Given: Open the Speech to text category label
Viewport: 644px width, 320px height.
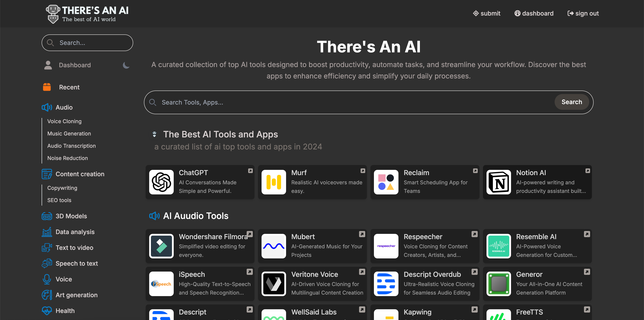Looking at the screenshot, I should pos(77,263).
